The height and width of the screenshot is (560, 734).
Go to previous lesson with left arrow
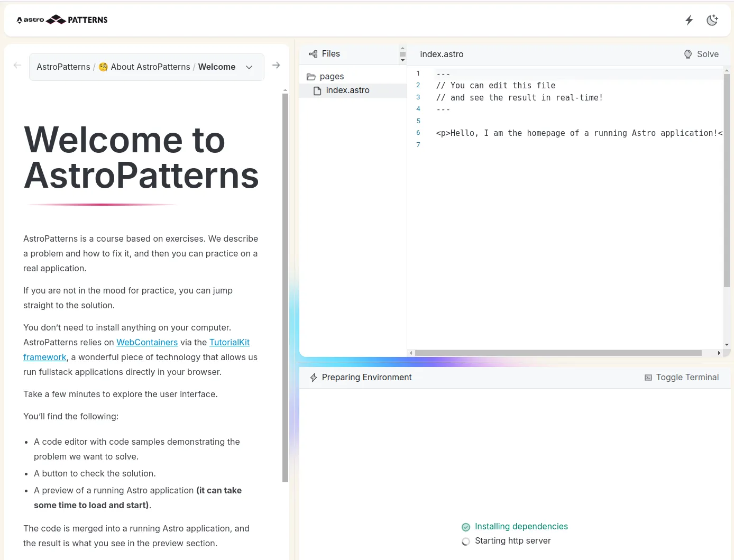point(17,66)
